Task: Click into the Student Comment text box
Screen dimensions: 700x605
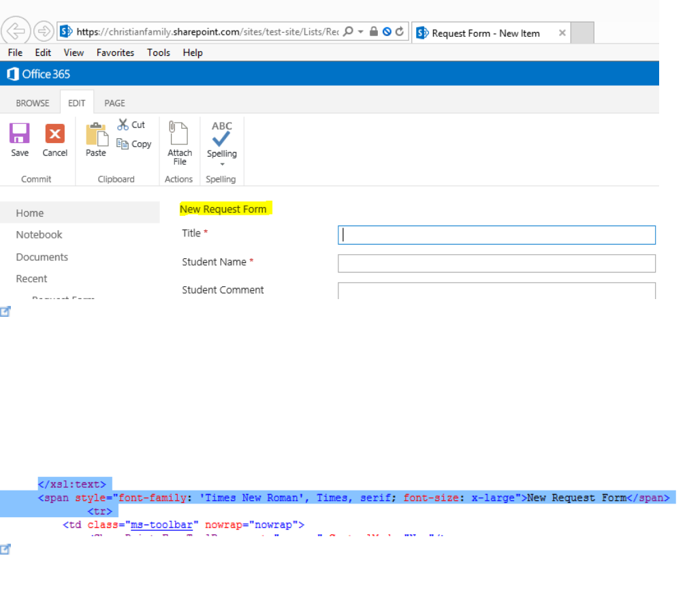Action: coord(496,290)
